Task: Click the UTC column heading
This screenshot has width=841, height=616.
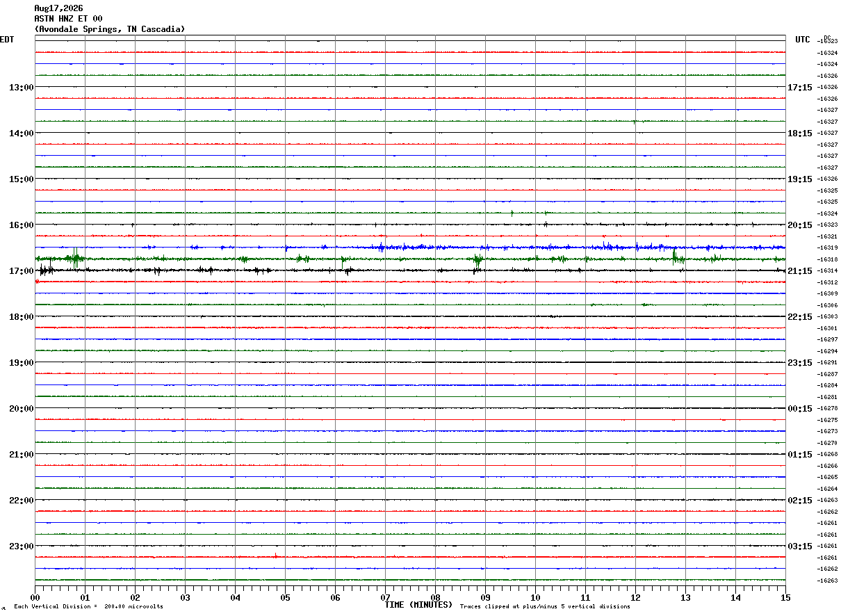Action: [x=803, y=40]
